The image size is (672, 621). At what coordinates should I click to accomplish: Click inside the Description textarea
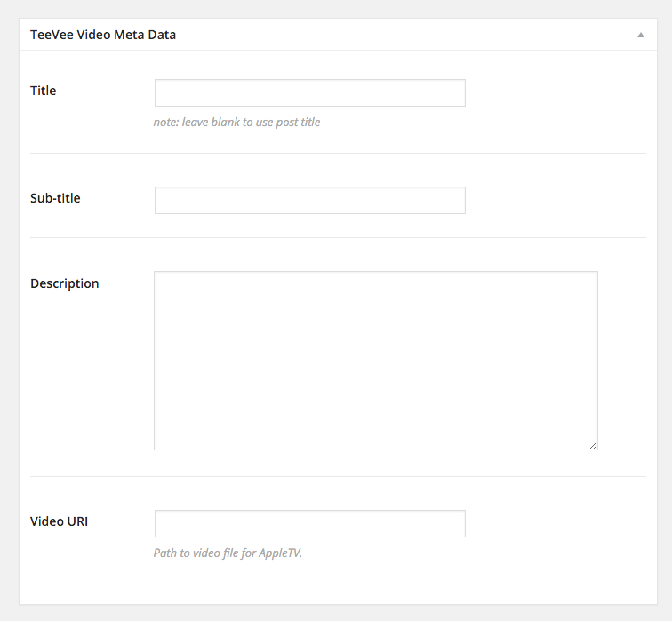click(376, 361)
